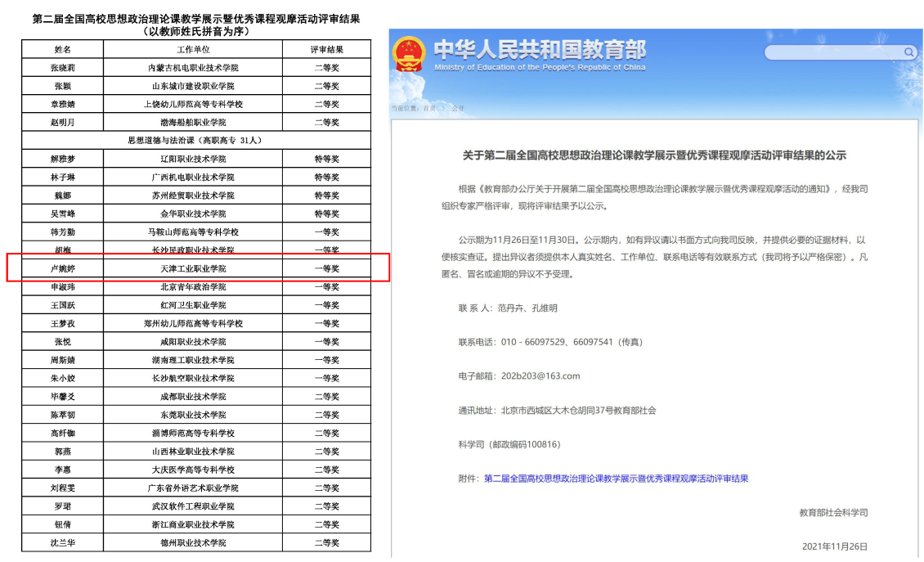Click the announcement title heading
The height and width of the screenshot is (562, 924).
[x=653, y=155]
